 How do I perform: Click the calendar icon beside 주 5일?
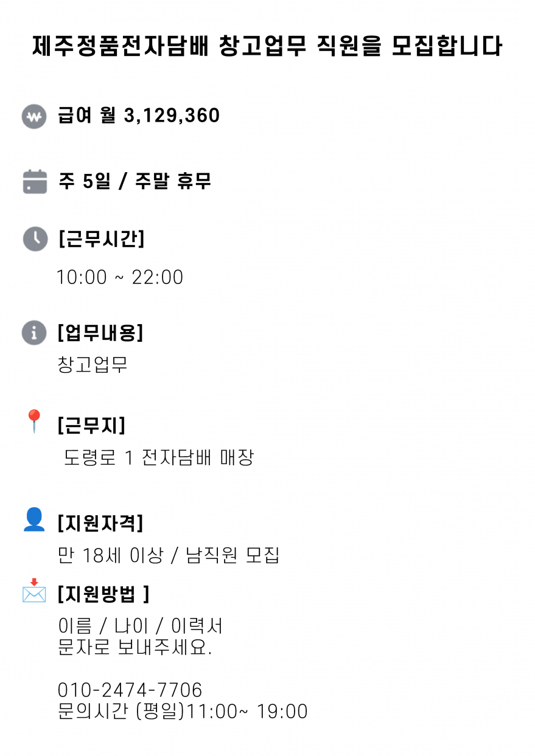point(35,181)
